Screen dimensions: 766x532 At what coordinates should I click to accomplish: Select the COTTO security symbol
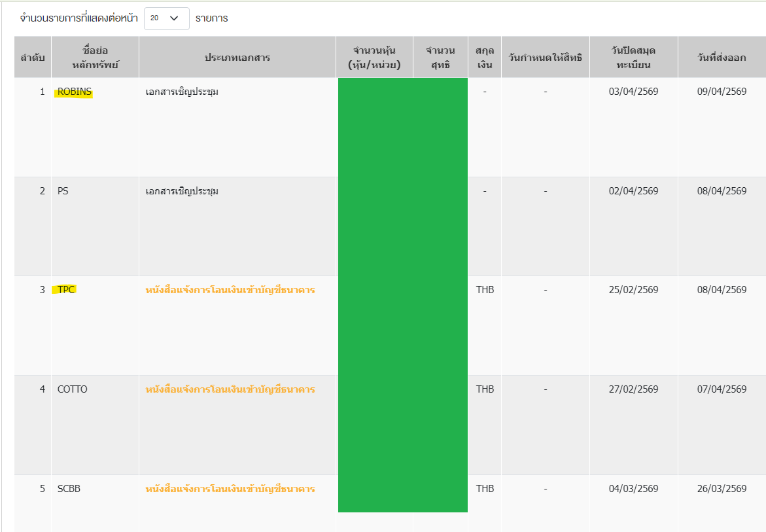click(73, 389)
